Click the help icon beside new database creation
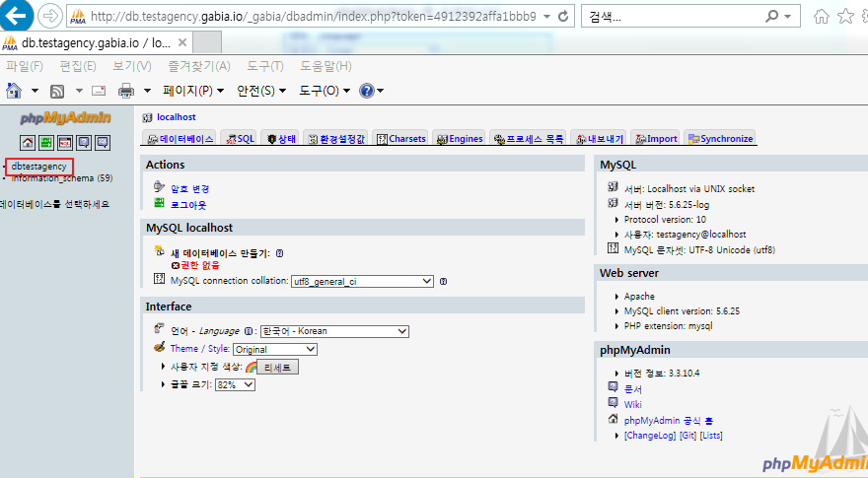Image resolution: width=868 pixels, height=478 pixels. click(x=279, y=253)
